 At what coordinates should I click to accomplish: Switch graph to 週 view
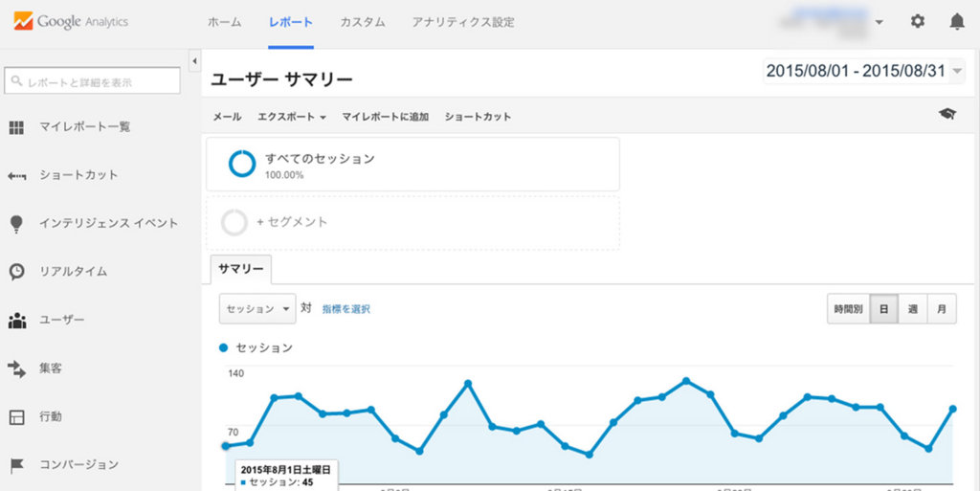pos(912,308)
